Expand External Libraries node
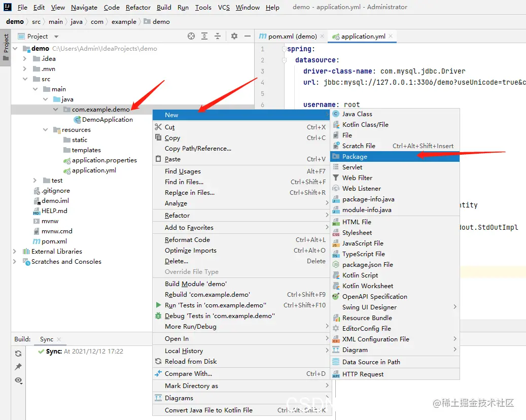Image resolution: width=526 pixels, height=420 pixels. (15, 251)
